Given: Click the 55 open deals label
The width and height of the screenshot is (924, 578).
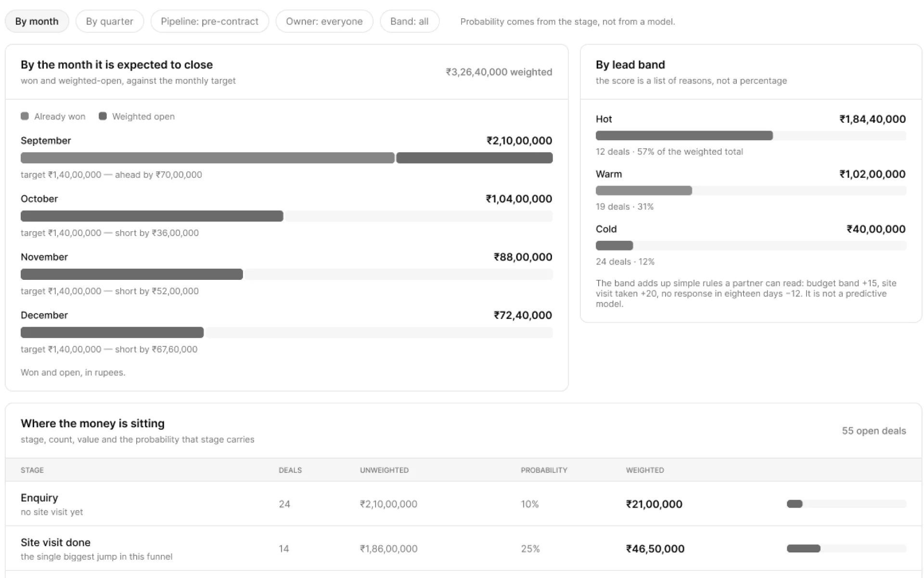Looking at the screenshot, I should coord(874,431).
